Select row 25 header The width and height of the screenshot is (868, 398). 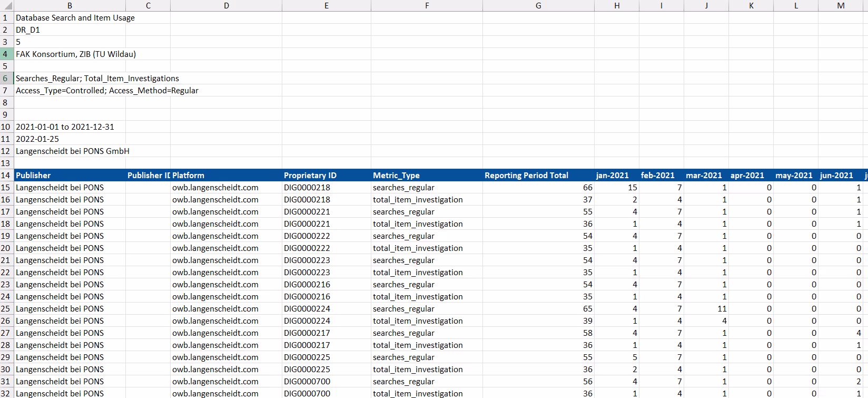[x=6, y=309]
